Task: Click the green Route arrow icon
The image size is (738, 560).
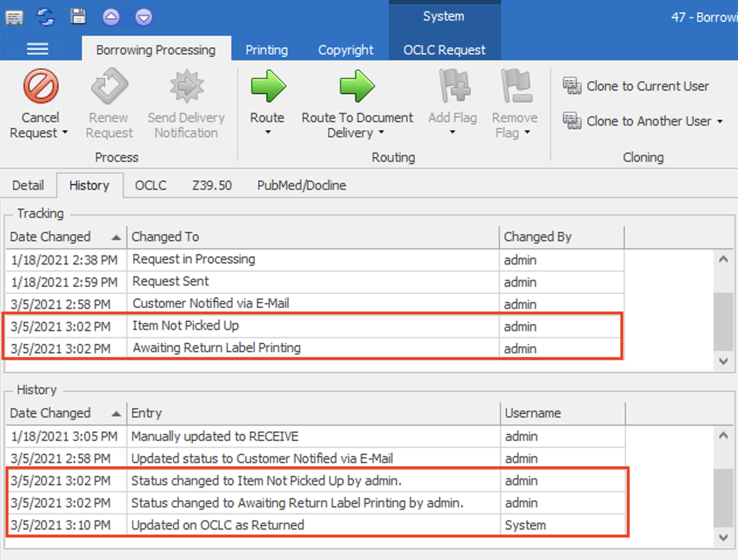Action: (267, 86)
